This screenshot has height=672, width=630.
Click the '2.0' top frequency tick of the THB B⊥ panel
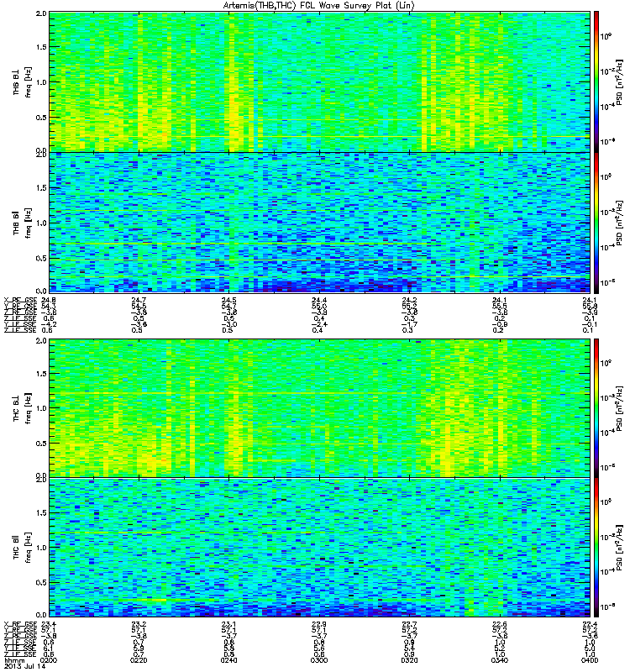41,13
